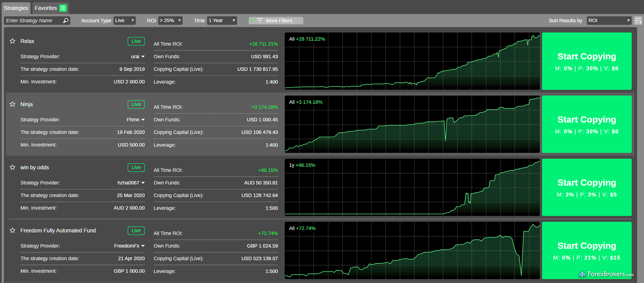644x283 pixels.
Task: Add win by odds to favorites
Action: (12, 167)
